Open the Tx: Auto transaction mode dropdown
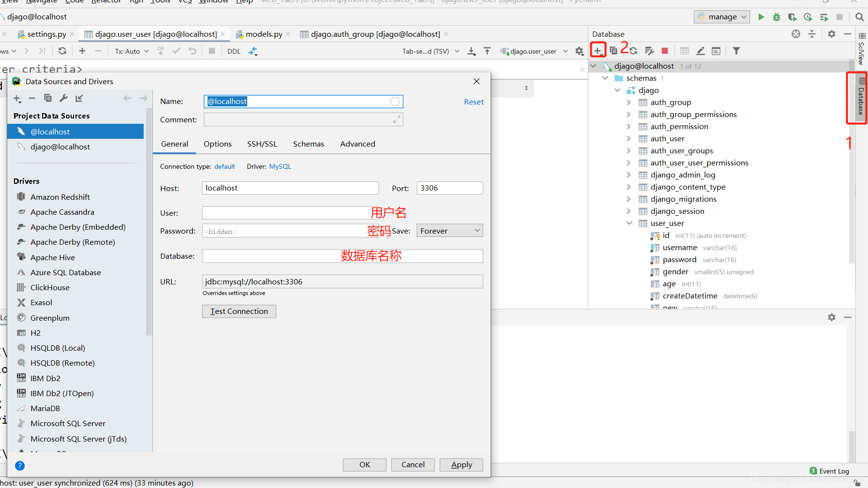The width and height of the screenshot is (868, 488). (132, 51)
